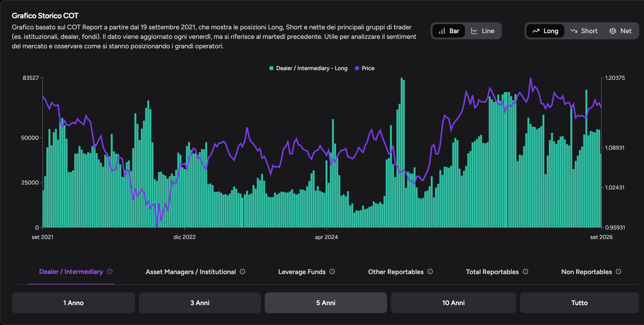Image resolution: width=644 pixels, height=325 pixels.
Task: Show Short positions
Action: tap(584, 31)
